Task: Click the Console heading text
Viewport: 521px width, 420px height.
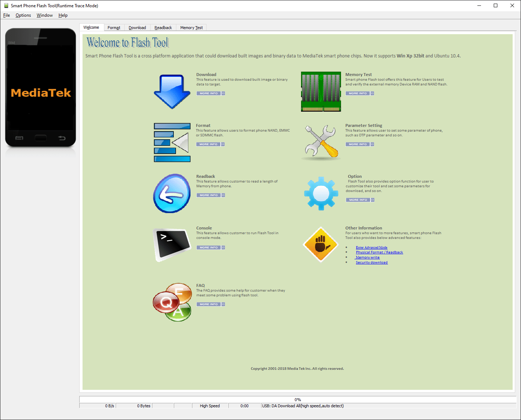Action: coord(204,228)
